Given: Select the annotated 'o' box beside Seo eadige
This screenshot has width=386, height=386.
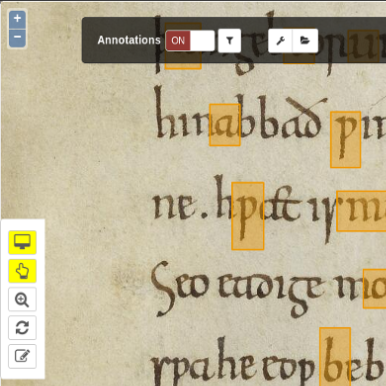Looking at the screenshot, I should (x=375, y=289).
